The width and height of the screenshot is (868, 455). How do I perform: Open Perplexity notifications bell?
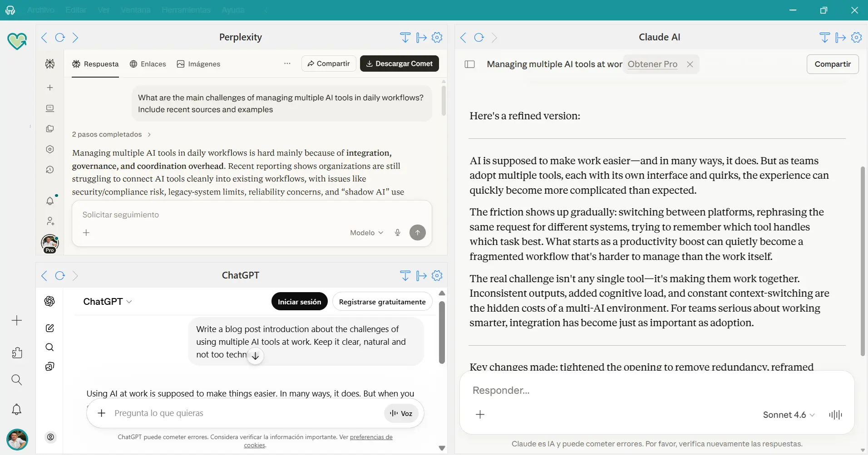(50, 201)
